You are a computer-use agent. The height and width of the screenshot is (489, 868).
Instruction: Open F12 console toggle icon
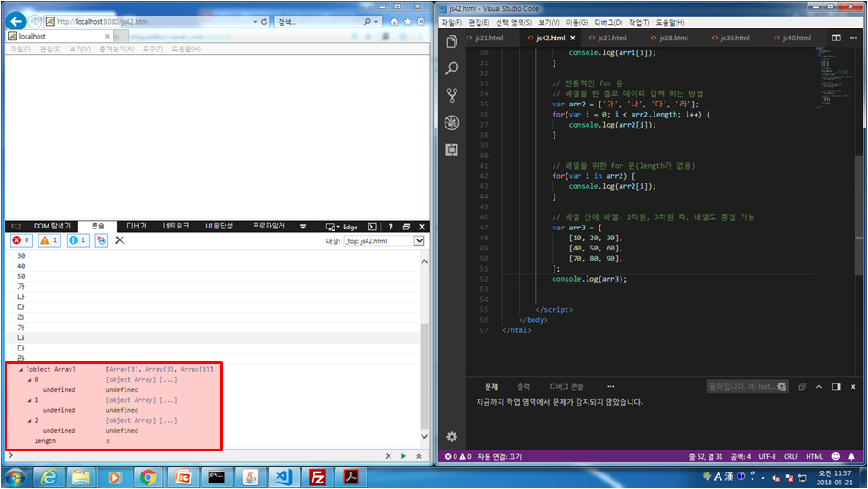pyautogui.click(x=372, y=227)
